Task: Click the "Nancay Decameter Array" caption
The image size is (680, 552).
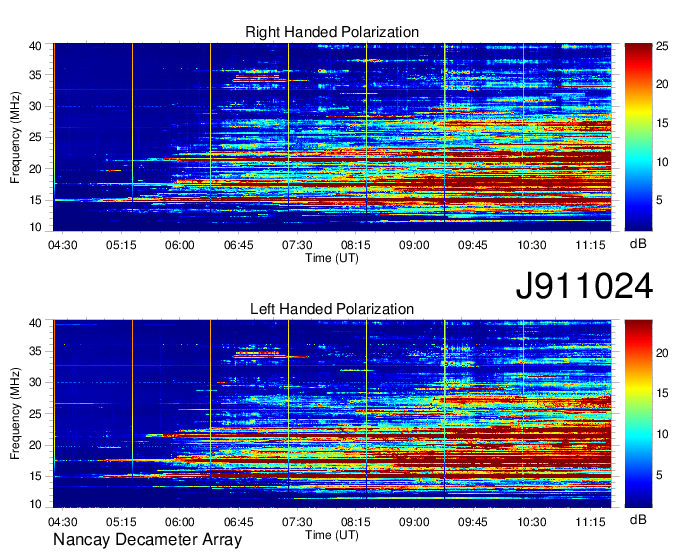Action: tap(147, 540)
